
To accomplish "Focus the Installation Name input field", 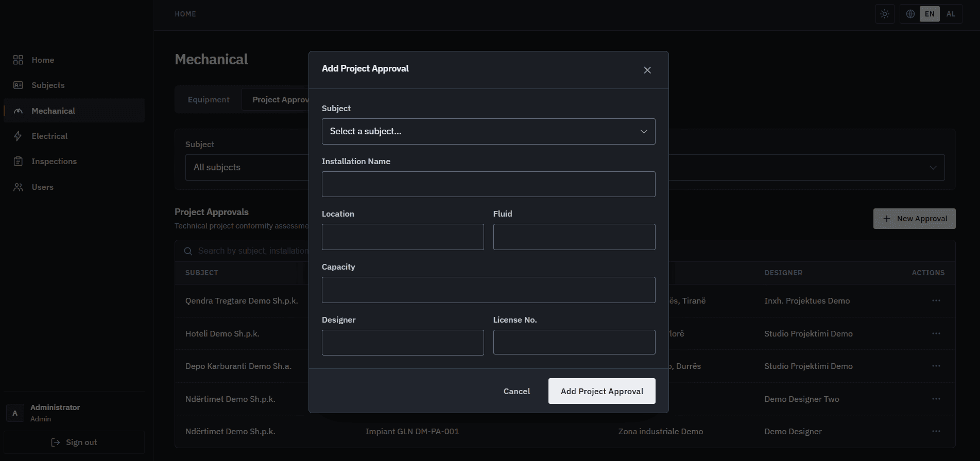I will pos(488,184).
